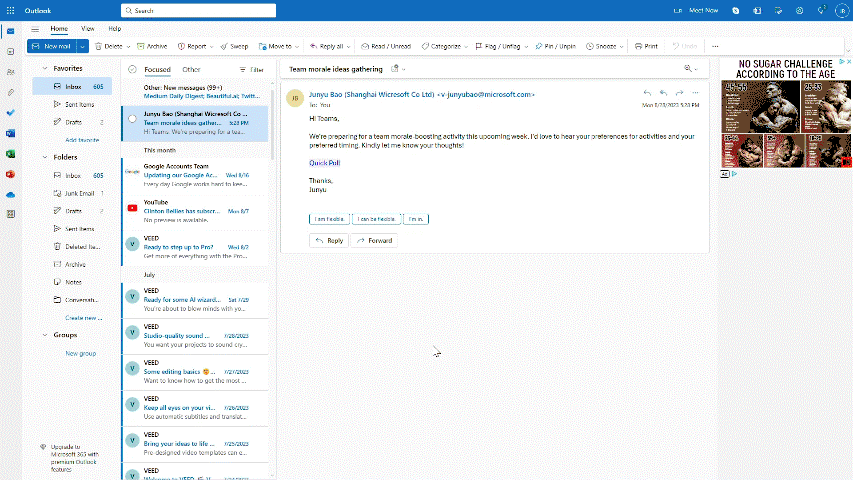Open New mail dropdown arrow
The height and width of the screenshot is (480, 853).
pos(83,46)
